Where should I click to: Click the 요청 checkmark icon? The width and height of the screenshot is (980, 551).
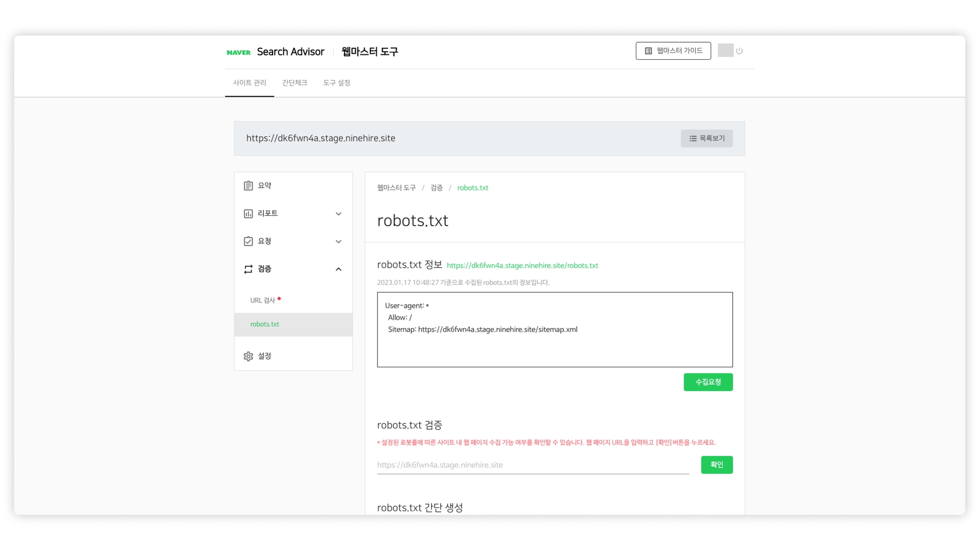[248, 241]
